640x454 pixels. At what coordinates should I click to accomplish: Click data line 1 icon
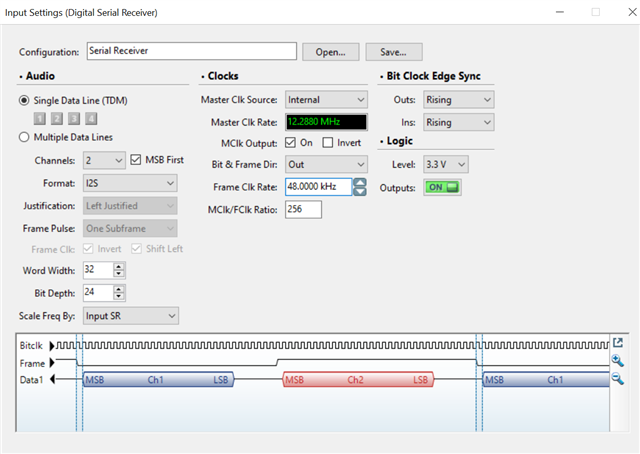coord(40,119)
